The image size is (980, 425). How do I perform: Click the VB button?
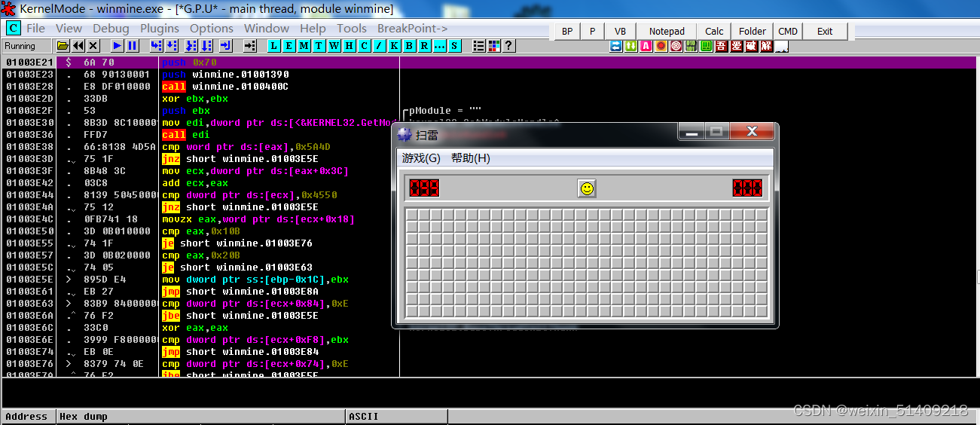coord(620,31)
